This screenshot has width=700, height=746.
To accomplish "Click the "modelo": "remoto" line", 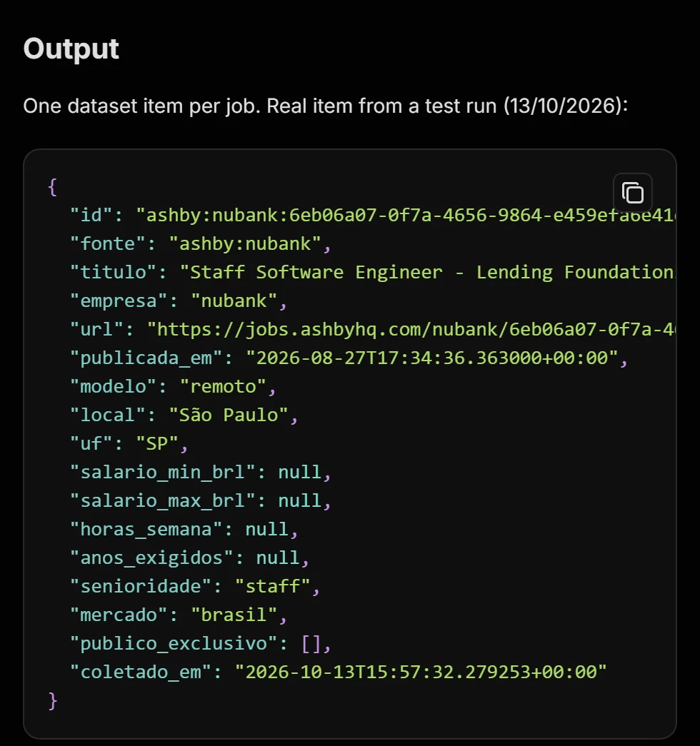I will coord(173,386).
